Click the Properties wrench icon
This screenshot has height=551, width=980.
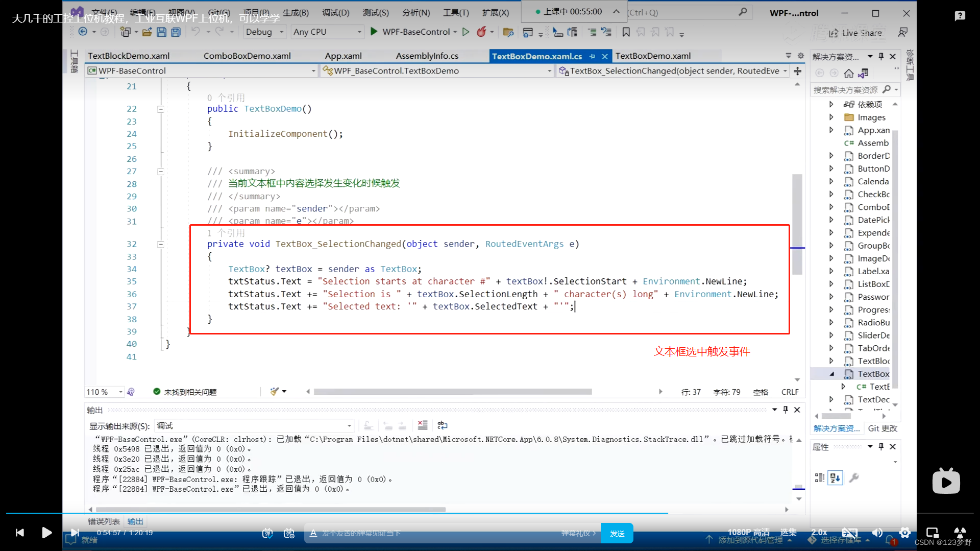tap(854, 478)
